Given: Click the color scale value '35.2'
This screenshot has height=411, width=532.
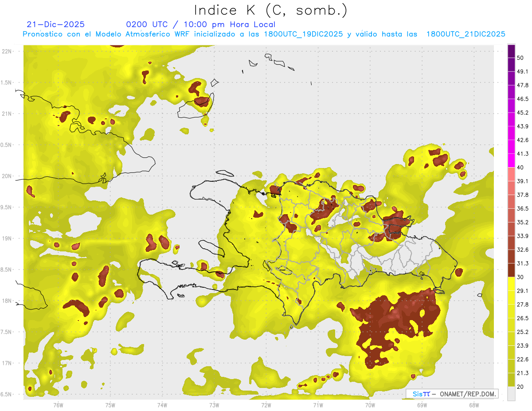Looking at the screenshot, I should 523,222.
